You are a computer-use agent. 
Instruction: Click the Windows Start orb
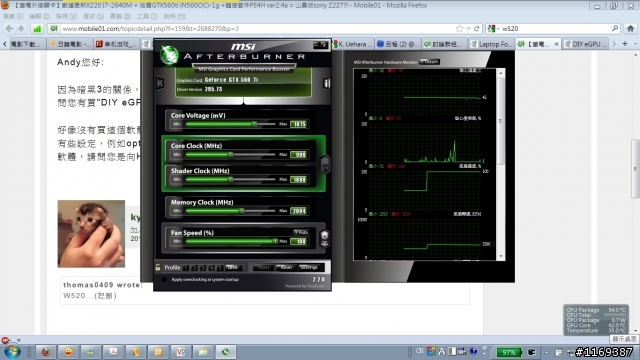(x=11, y=351)
